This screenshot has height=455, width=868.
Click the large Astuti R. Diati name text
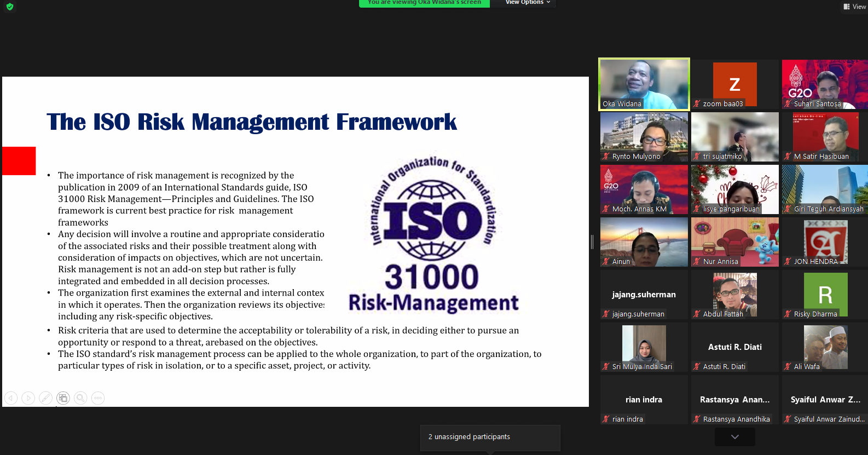[x=735, y=347]
